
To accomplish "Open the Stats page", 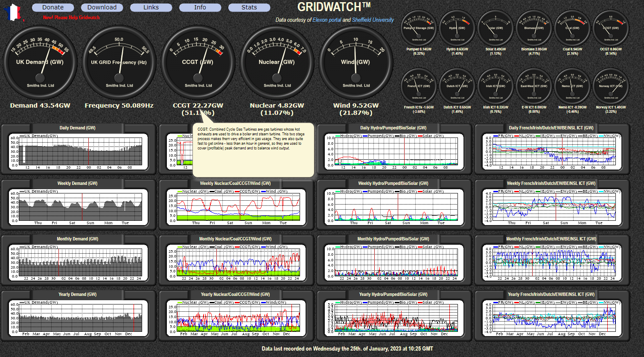I will pos(249,7).
